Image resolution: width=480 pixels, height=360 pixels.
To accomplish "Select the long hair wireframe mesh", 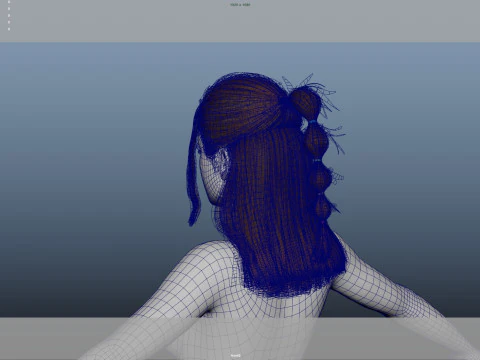I will point(280,213).
